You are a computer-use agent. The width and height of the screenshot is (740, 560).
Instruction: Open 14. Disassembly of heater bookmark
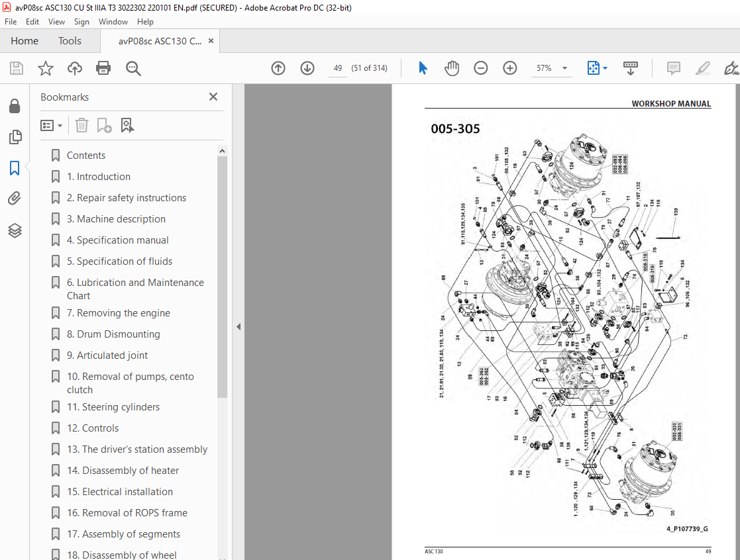(123, 471)
